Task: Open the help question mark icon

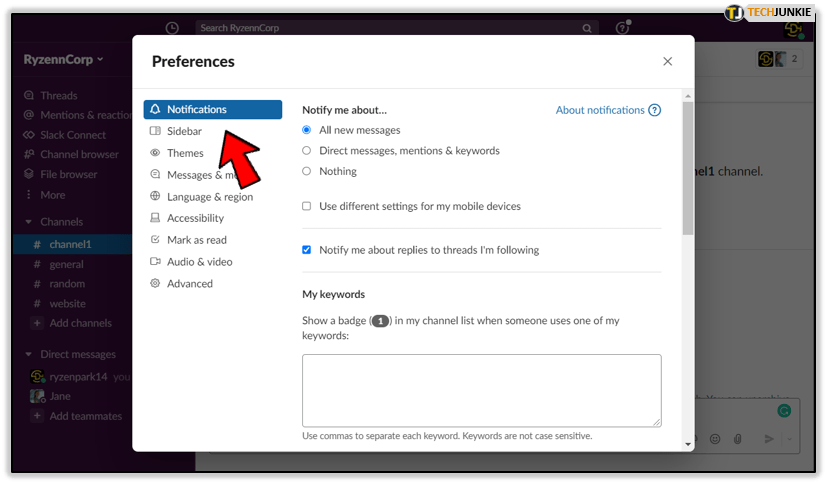Action: tap(622, 28)
